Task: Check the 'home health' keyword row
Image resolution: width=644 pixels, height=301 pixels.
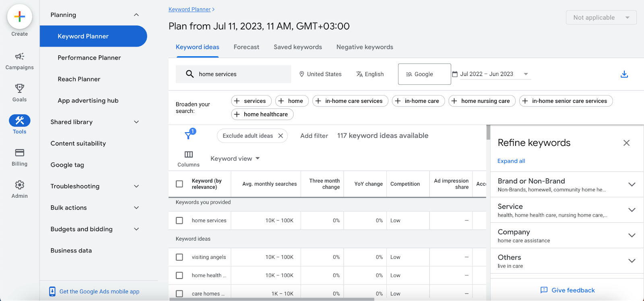Action: [x=180, y=275]
